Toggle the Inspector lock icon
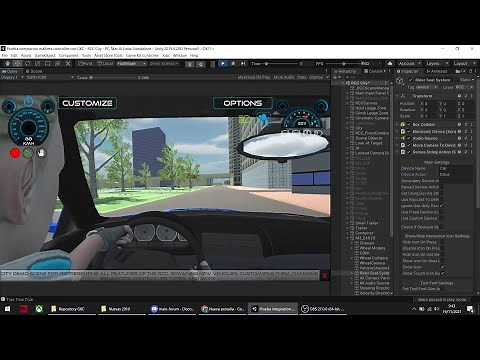 pyautogui.click(x=470, y=71)
